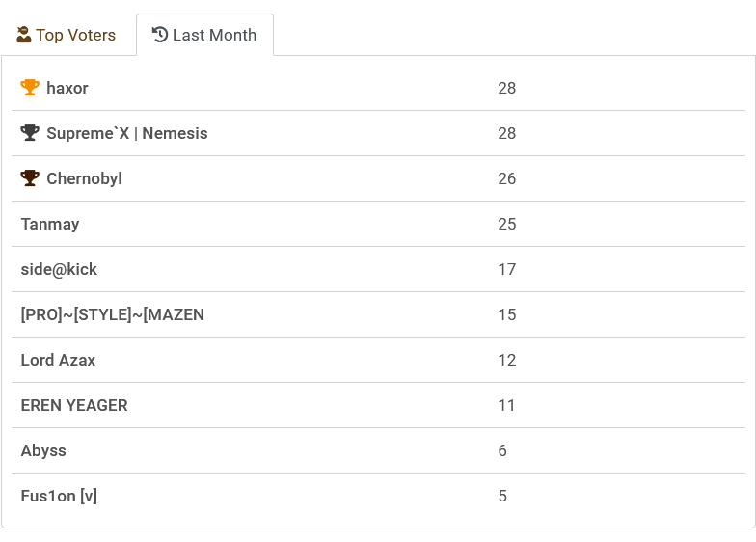
Task: Select Lord Azax in the list
Action: [58, 360]
